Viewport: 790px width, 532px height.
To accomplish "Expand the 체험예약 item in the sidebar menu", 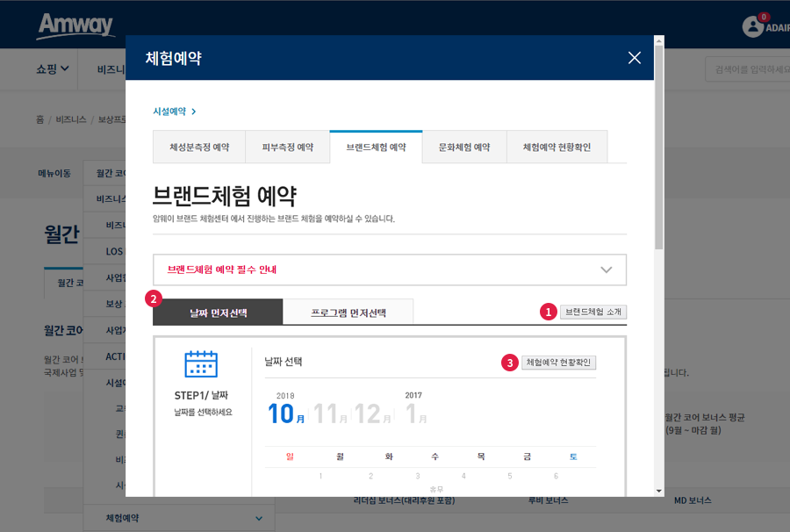I will (179, 518).
